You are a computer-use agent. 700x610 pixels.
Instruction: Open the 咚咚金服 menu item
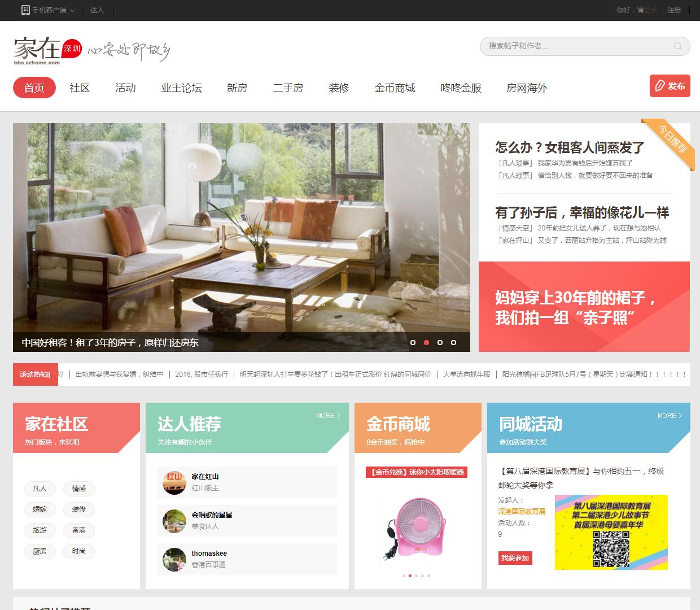coord(461,88)
